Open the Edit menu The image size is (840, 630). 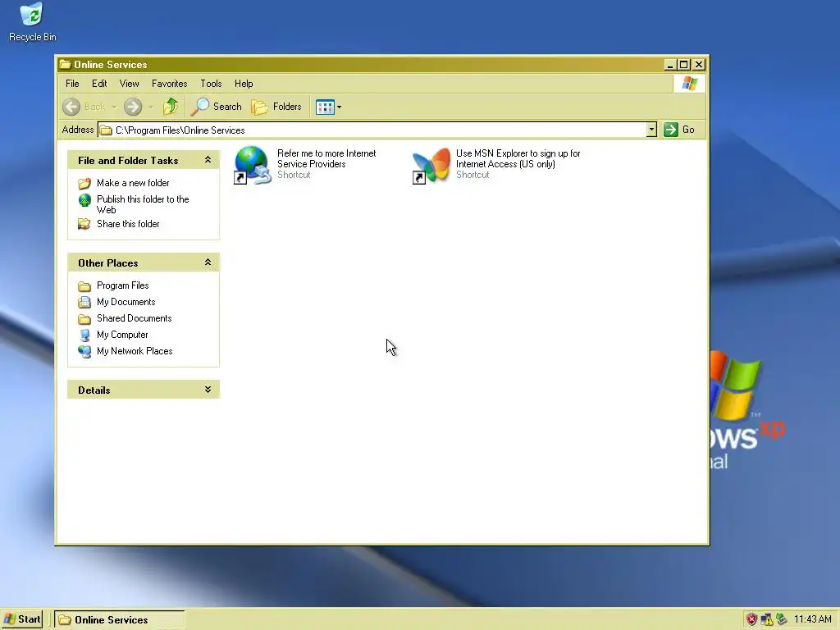pyautogui.click(x=99, y=84)
